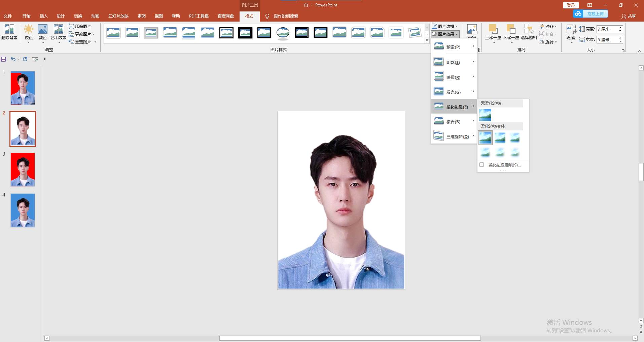Click Compress Pictures (压缩图片)
The height and width of the screenshot is (342, 644).
click(x=80, y=26)
